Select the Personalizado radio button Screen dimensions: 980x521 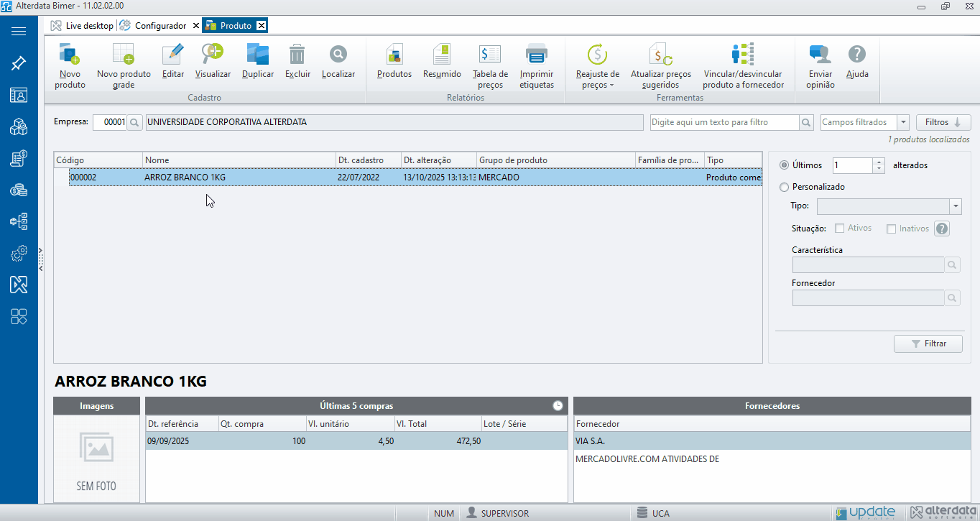[x=785, y=187]
